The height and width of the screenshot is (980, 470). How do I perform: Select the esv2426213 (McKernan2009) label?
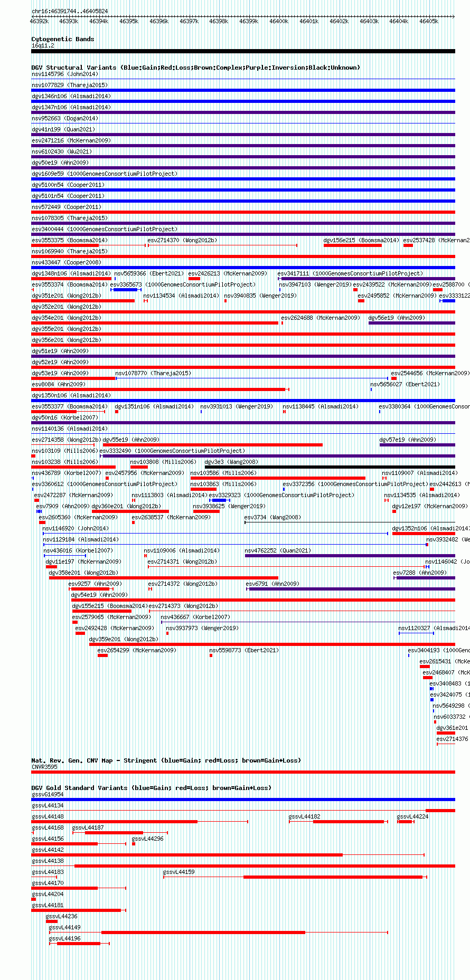228,273
